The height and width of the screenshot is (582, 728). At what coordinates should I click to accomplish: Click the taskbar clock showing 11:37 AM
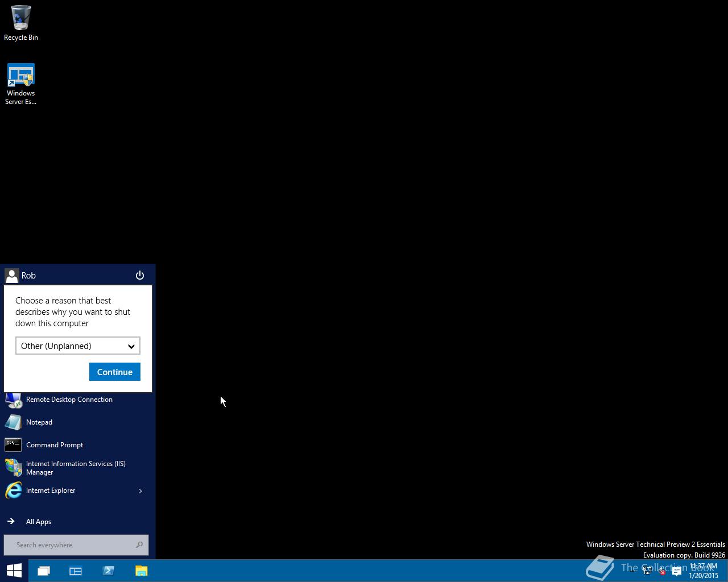click(704, 571)
